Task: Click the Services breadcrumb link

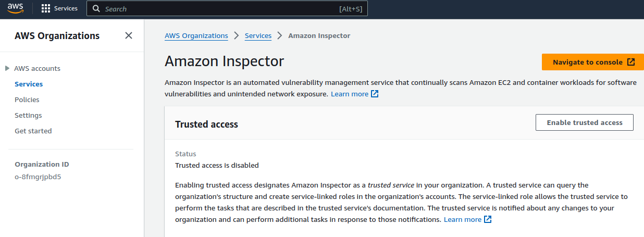Action: pyautogui.click(x=258, y=35)
